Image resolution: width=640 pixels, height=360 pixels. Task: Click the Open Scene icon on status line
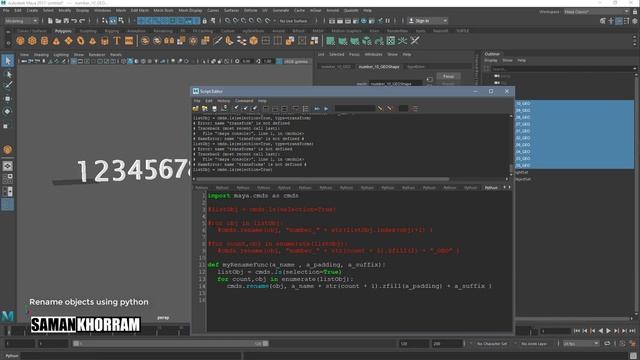pos(58,21)
